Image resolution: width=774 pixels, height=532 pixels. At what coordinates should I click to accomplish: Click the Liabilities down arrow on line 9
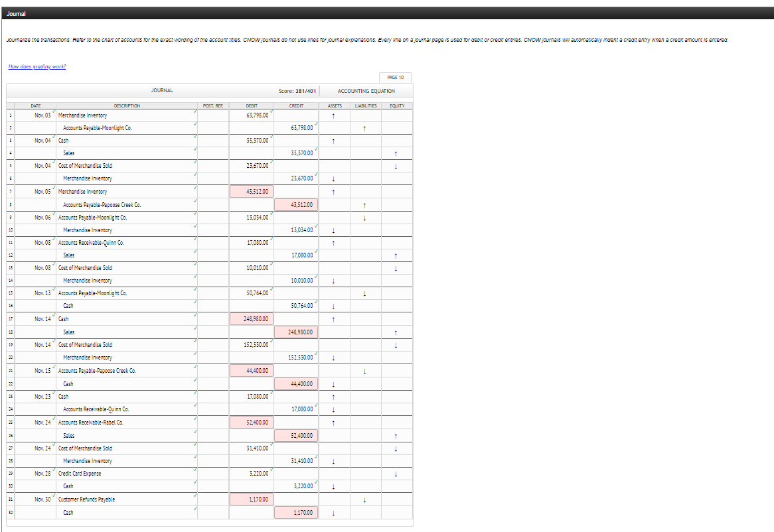click(365, 218)
